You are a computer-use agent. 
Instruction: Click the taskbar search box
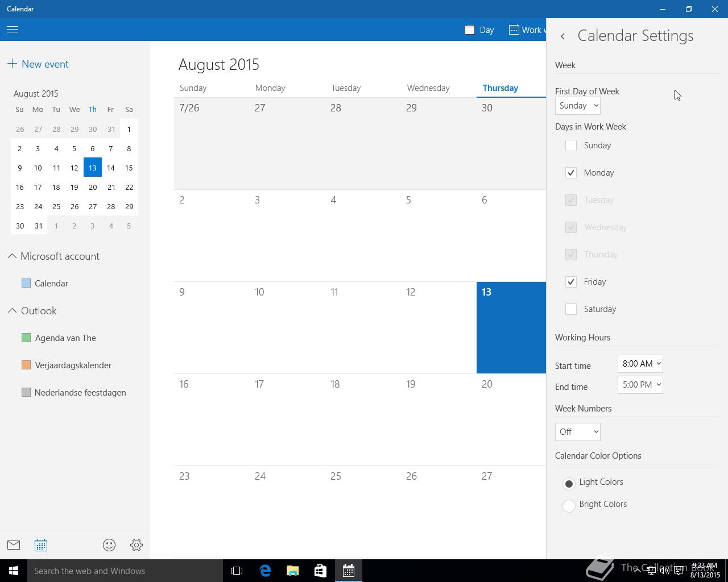click(125, 571)
